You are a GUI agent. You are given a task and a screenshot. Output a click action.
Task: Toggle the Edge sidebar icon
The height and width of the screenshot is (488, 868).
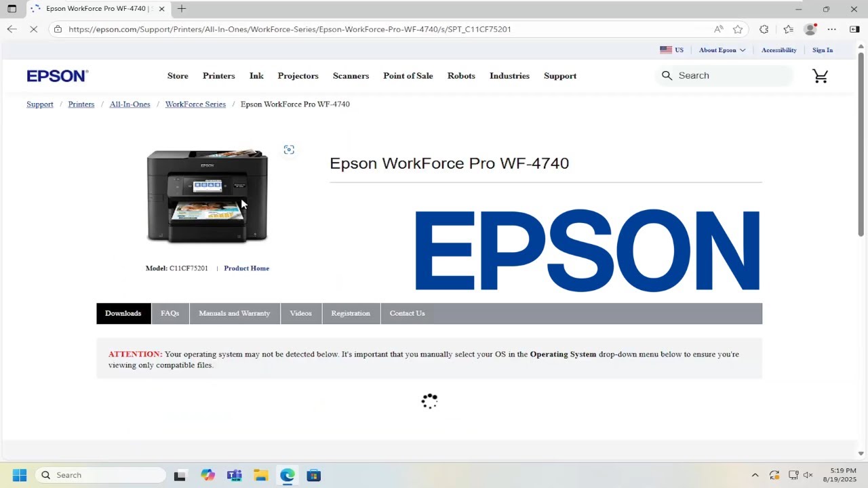pyautogui.click(x=854, y=29)
